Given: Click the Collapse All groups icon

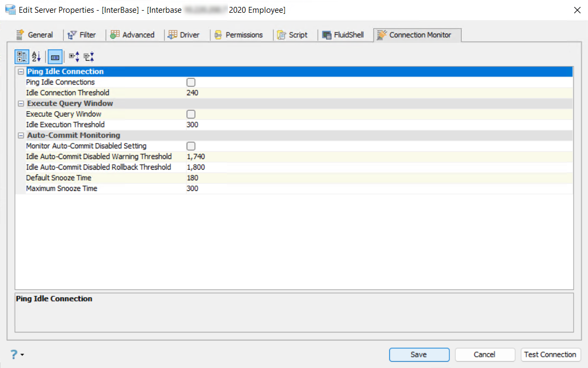Looking at the screenshot, I should point(89,57).
